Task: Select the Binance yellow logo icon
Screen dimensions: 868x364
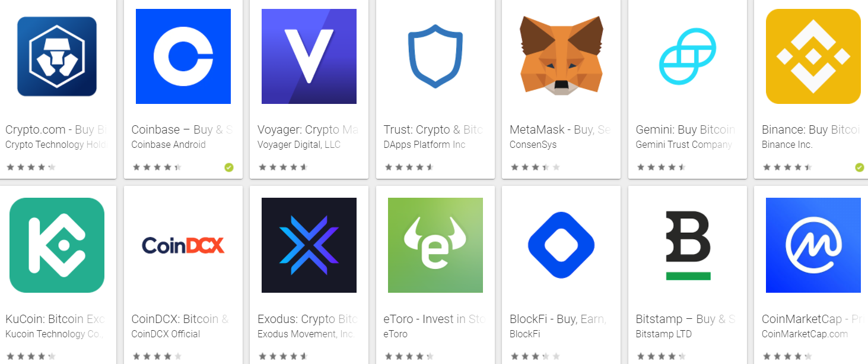Action: coord(813,56)
